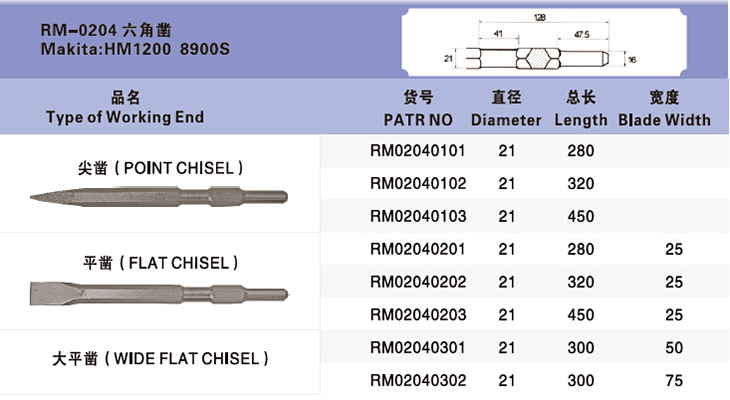Screen dimensions: 730x400
Task: Click the Blade Width column header
Action: [664, 119]
